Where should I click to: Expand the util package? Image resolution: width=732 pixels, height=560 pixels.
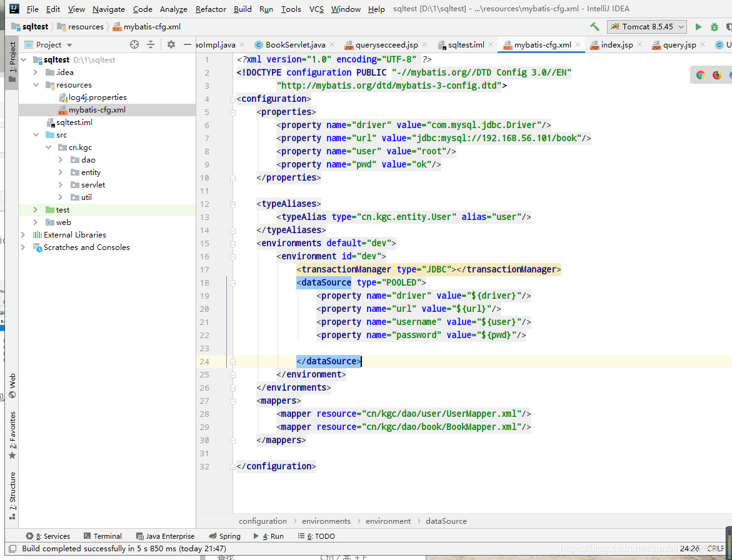(x=60, y=197)
